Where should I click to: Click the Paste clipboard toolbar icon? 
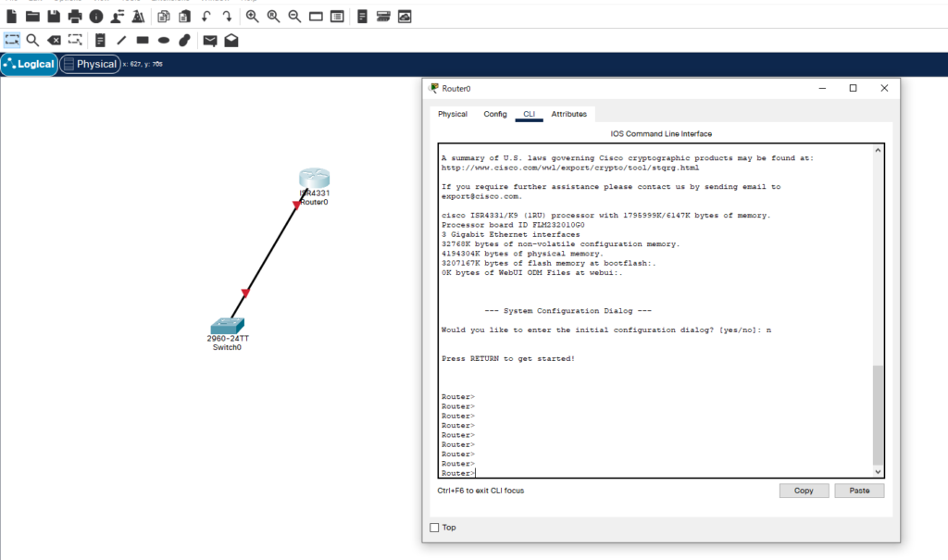pyautogui.click(x=185, y=17)
